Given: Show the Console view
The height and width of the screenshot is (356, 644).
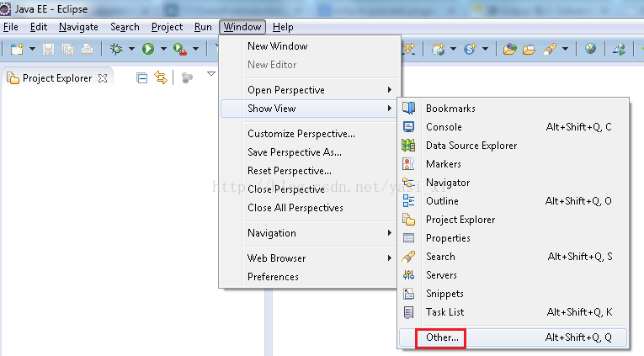Looking at the screenshot, I should (513, 127).
